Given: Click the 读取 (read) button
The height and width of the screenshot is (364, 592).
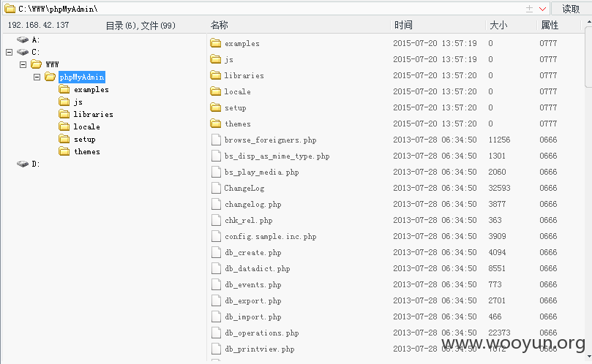Looking at the screenshot, I should click(x=571, y=9).
